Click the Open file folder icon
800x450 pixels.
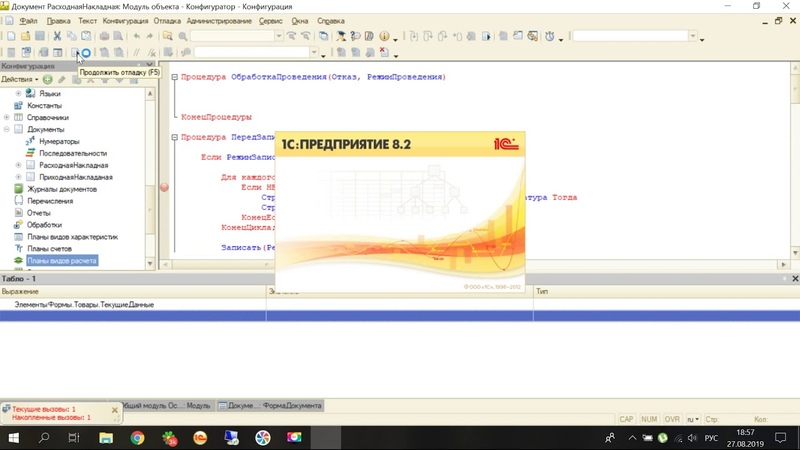click(25, 36)
